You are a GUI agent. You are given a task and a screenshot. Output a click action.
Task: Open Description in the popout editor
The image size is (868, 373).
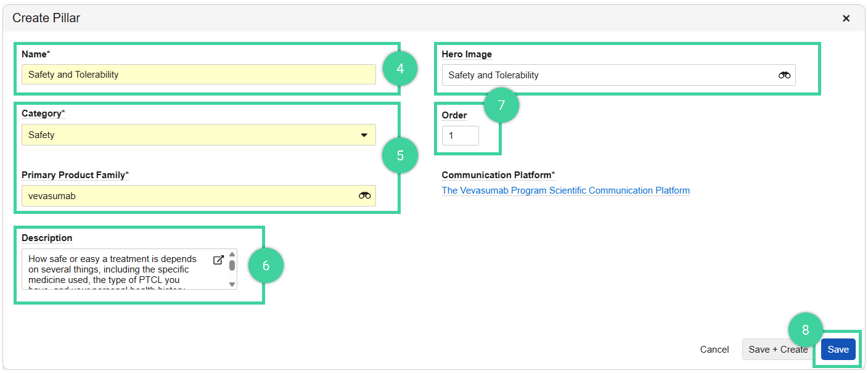(219, 260)
